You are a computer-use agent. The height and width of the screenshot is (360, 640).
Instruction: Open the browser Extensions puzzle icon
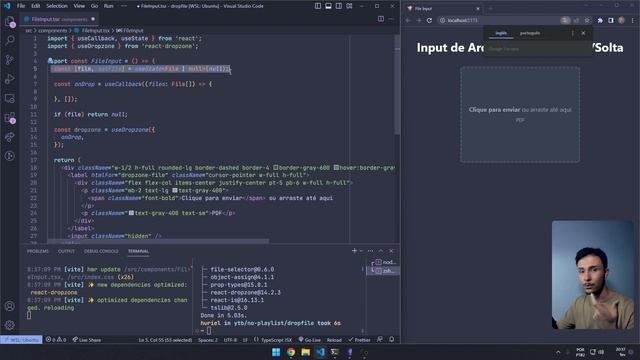point(600,20)
